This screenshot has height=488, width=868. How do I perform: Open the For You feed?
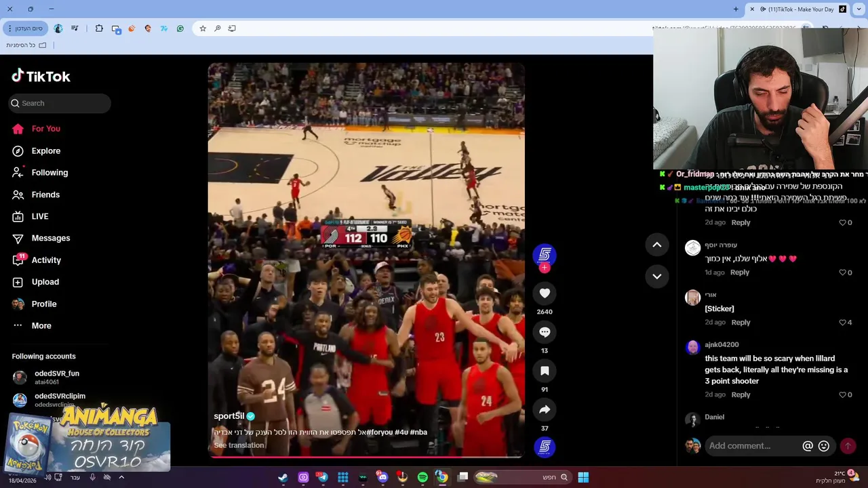point(45,129)
